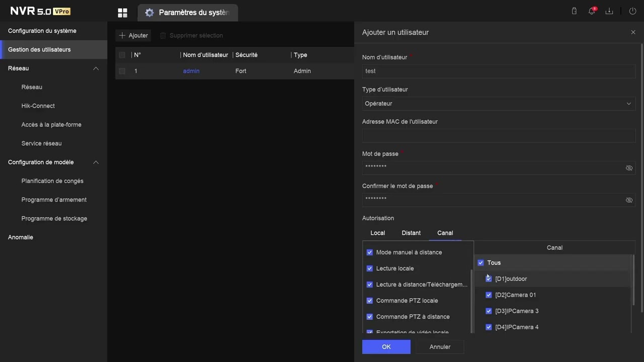Image resolution: width=644 pixels, height=362 pixels.
Task: Click the Ajouter user button
Action: 133,36
